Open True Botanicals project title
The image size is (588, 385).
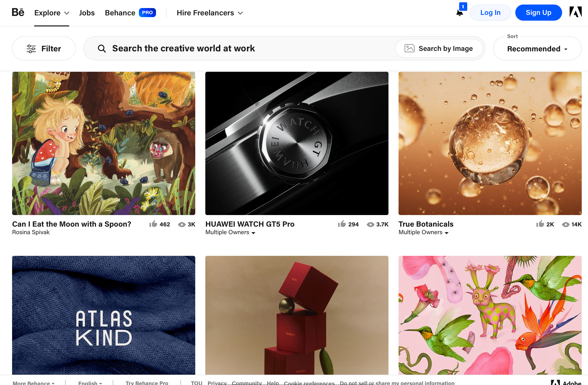click(x=426, y=224)
